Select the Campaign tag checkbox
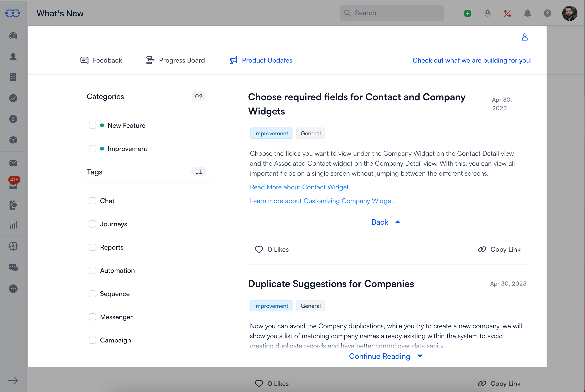This screenshot has height=392, width=585. click(93, 340)
